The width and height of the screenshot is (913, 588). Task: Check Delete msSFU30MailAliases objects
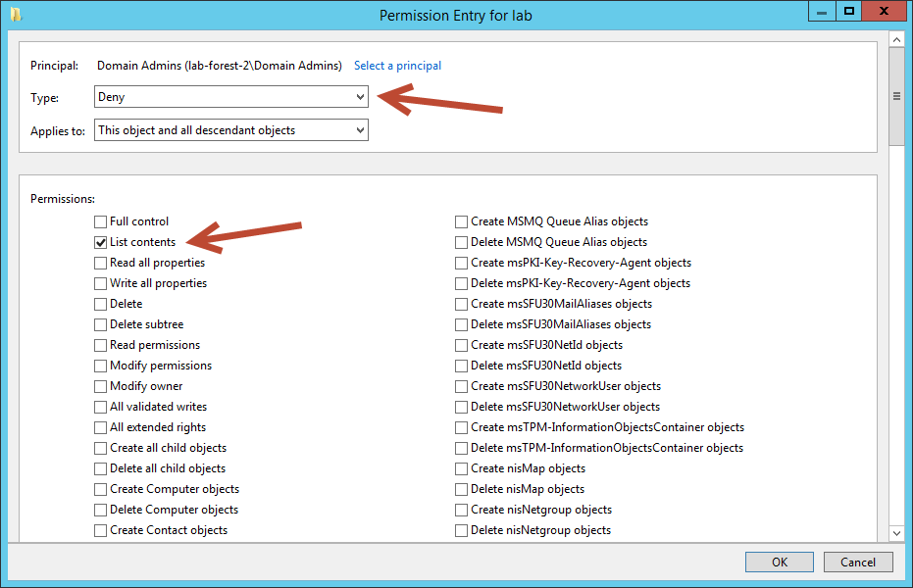(x=461, y=324)
